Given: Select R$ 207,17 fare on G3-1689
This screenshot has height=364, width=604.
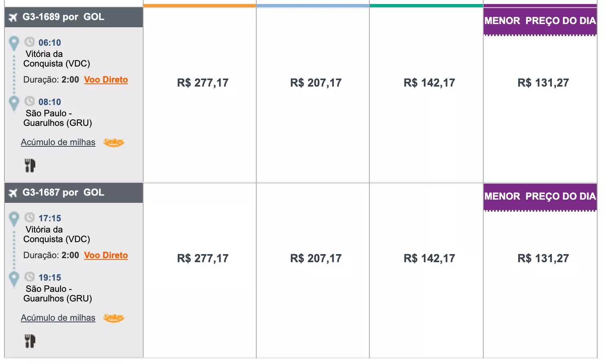Looking at the screenshot, I should click(316, 83).
